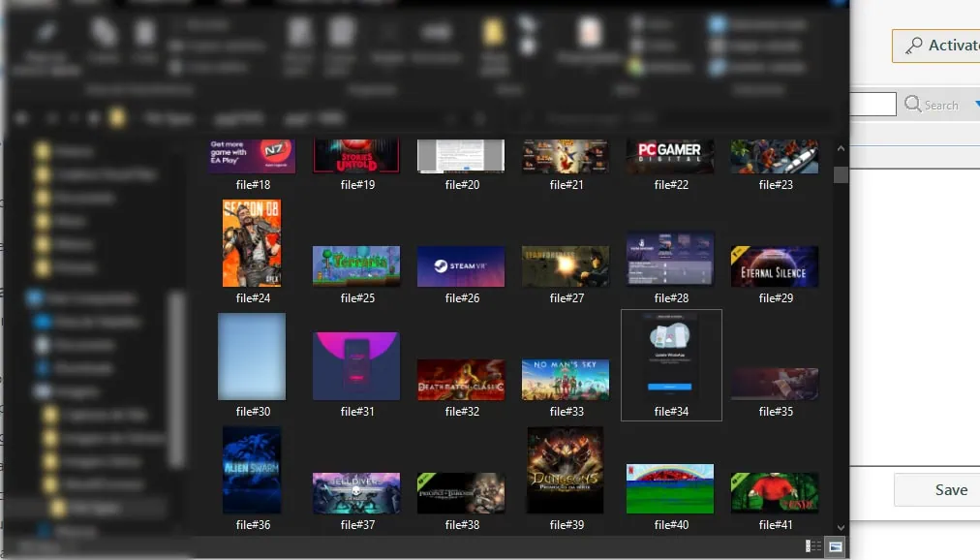Select the file#21 thumbnail

tap(566, 156)
